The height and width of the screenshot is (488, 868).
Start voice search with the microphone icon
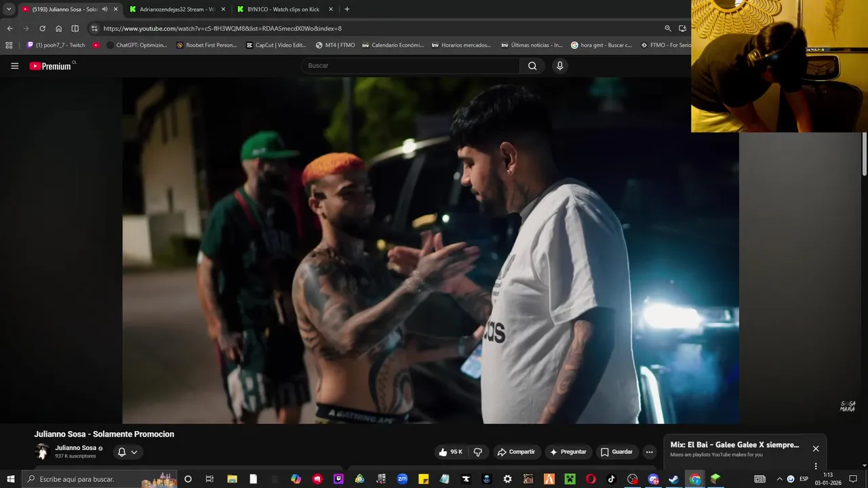[x=559, y=66]
